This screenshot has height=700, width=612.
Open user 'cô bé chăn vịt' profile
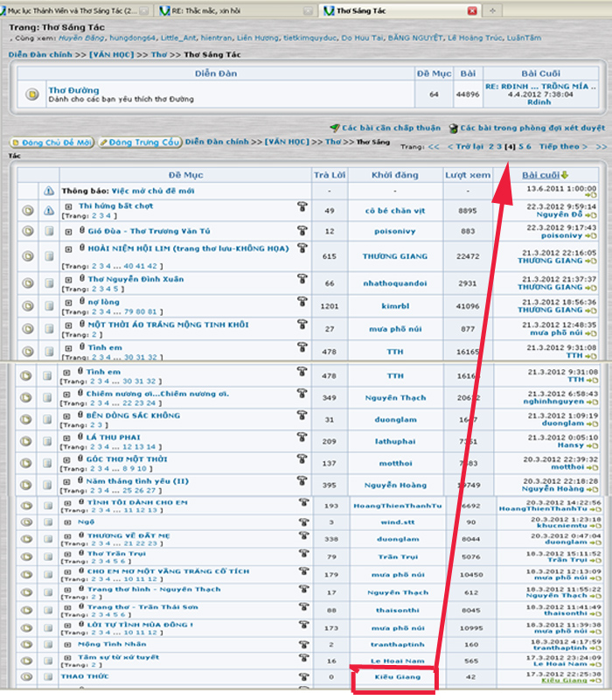395,211
